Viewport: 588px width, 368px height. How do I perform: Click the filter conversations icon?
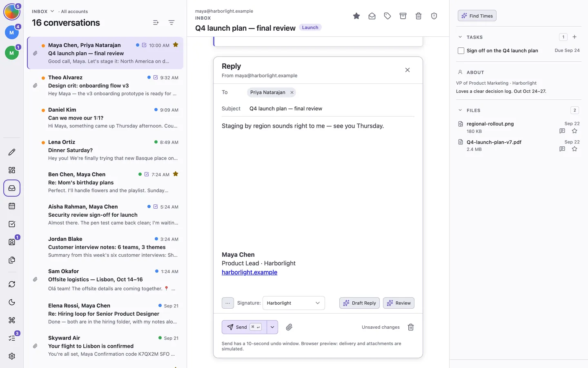point(171,22)
